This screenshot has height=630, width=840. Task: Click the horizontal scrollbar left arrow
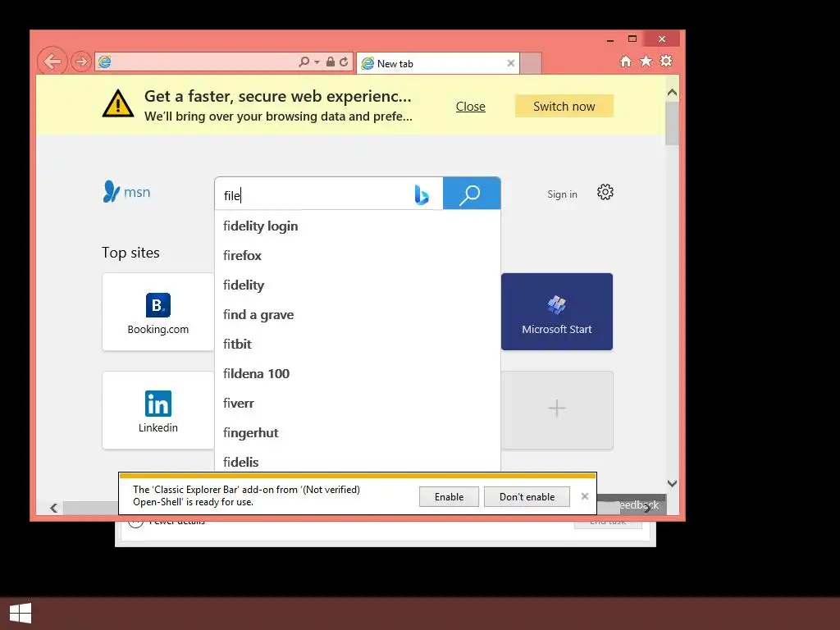coord(53,508)
